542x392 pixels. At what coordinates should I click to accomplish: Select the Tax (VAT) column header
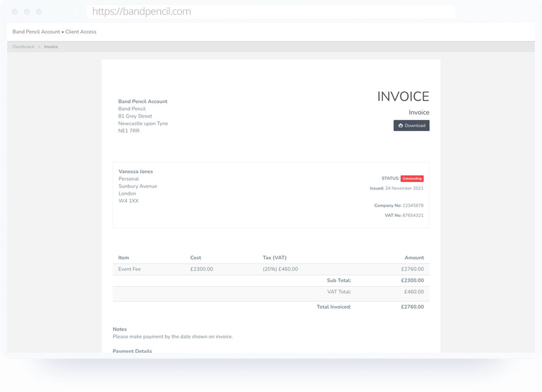coord(275,258)
